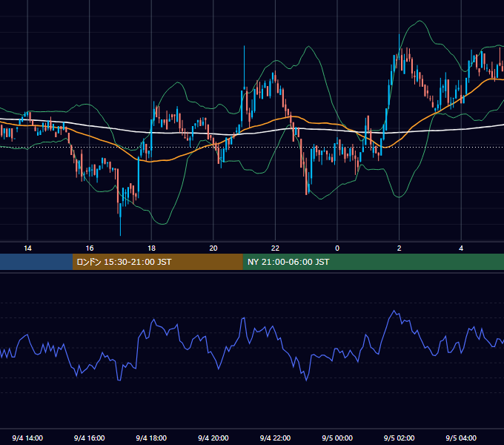Click the London session bar 15:30-21:00 JST
This screenshot has height=445, width=504.
pos(157,262)
